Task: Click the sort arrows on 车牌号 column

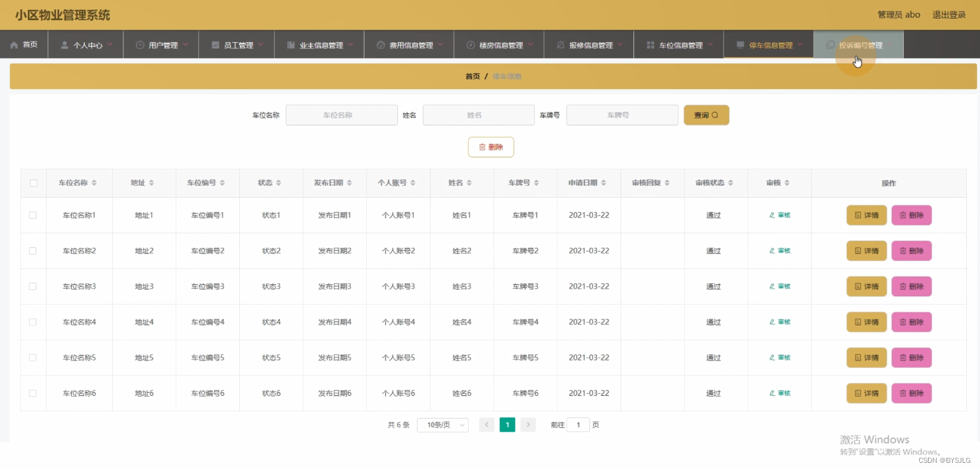Action: [536, 183]
